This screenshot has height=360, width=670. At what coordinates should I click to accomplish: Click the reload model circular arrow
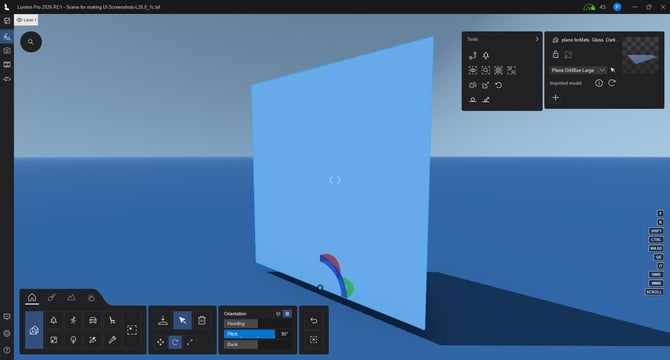pyautogui.click(x=612, y=83)
